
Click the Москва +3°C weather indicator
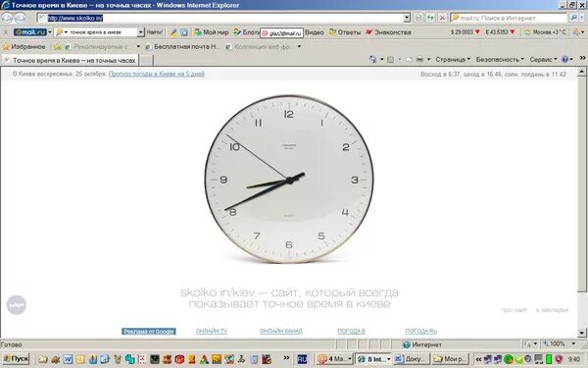click(546, 32)
